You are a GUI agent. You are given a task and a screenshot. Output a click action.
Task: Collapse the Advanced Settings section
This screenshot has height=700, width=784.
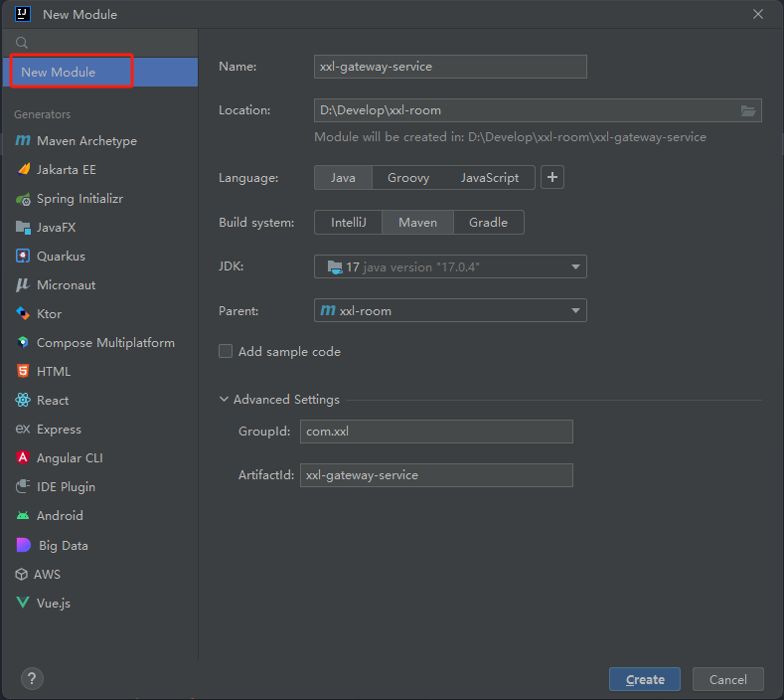pyautogui.click(x=224, y=400)
